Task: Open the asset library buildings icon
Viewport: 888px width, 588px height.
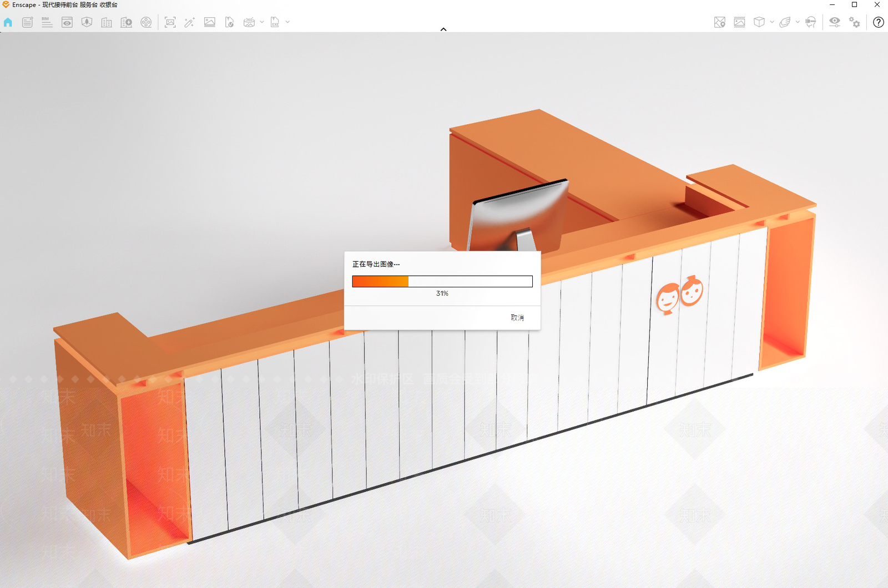Action: coord(107,22)
